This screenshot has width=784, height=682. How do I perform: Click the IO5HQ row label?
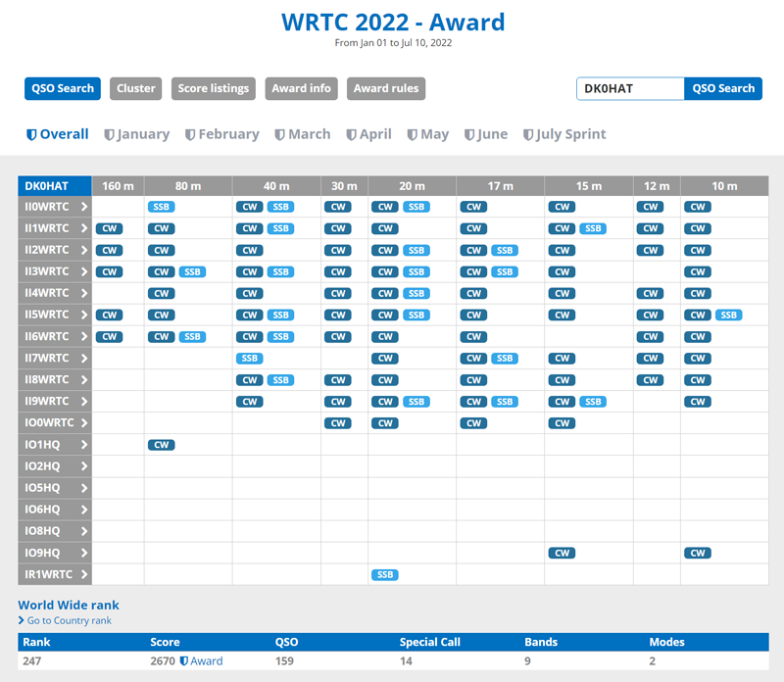point(42,488)
